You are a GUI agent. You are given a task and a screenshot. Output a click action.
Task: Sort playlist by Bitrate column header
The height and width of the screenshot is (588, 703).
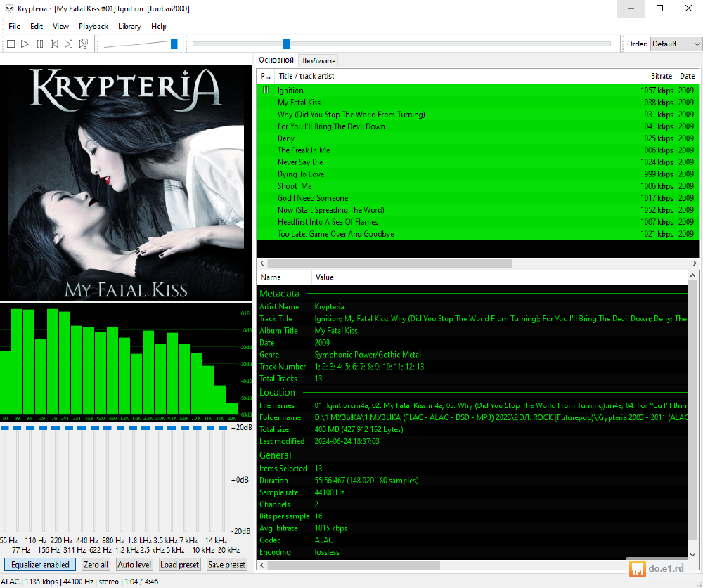[661, 76]
